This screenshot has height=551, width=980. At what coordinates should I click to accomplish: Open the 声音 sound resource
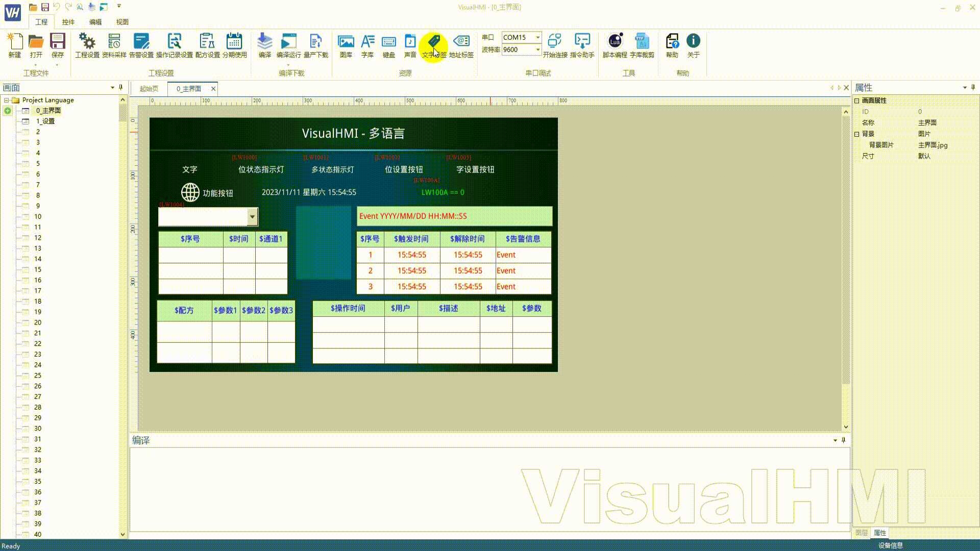[410, 45]
